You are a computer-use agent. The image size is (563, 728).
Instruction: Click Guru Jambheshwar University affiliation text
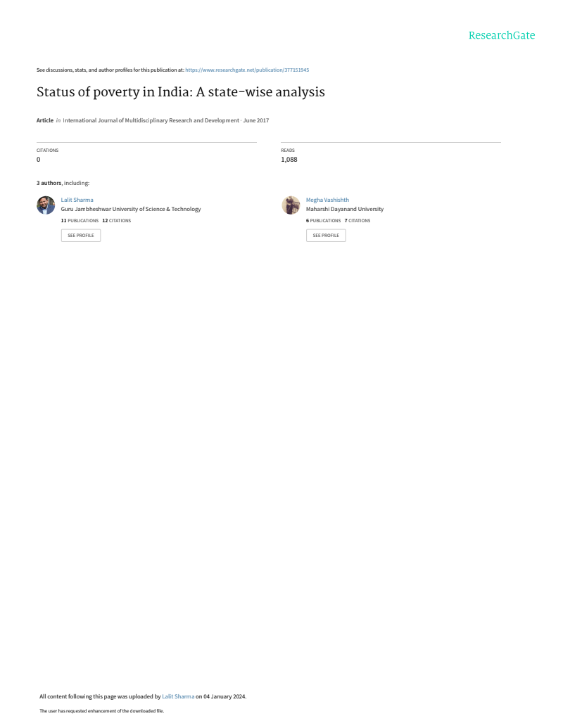click(x=131, y=209)
